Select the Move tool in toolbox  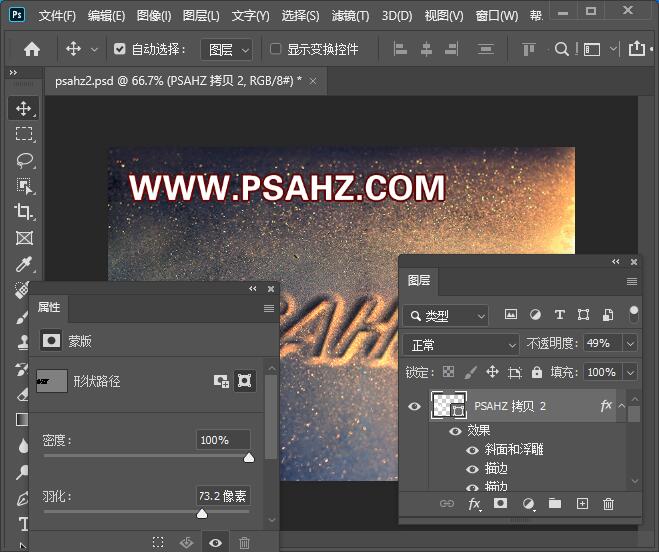click(x=24, y=108)
